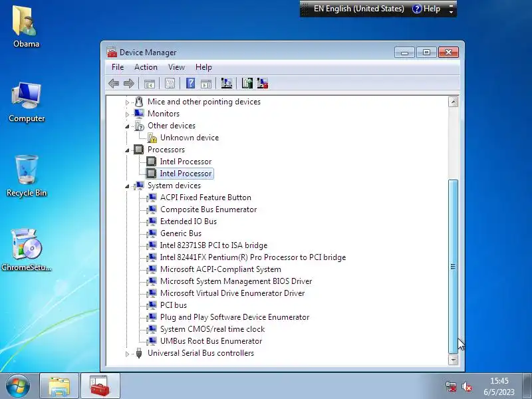Open the View menu
The width and height of the screenshot is (532, 399).
click(176, 67)
